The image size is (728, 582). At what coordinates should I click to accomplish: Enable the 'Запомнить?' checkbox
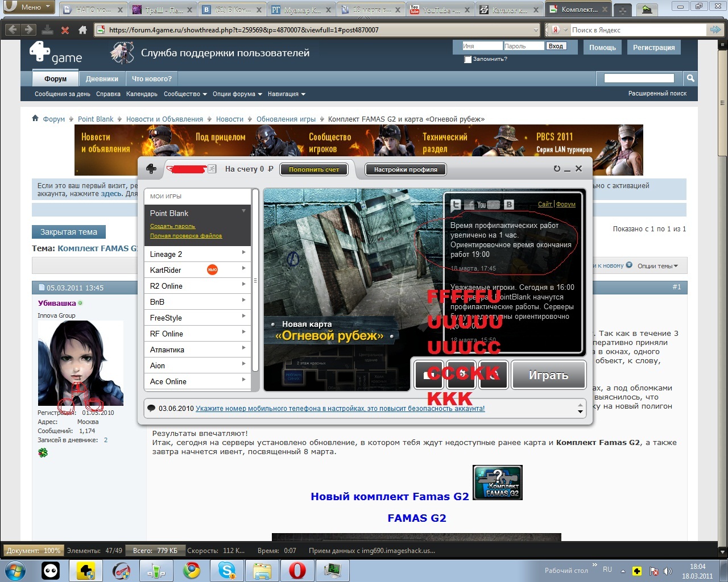click(468, 60)
